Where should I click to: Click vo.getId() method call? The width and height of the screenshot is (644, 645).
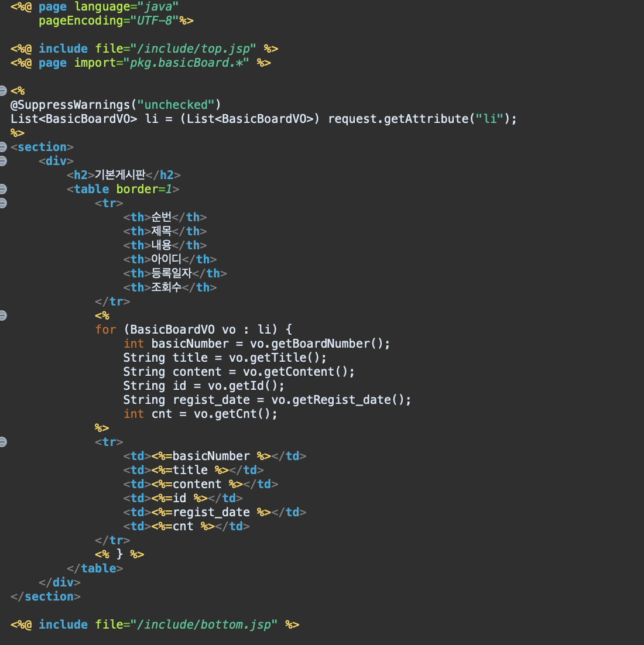(x=242, y=386)
